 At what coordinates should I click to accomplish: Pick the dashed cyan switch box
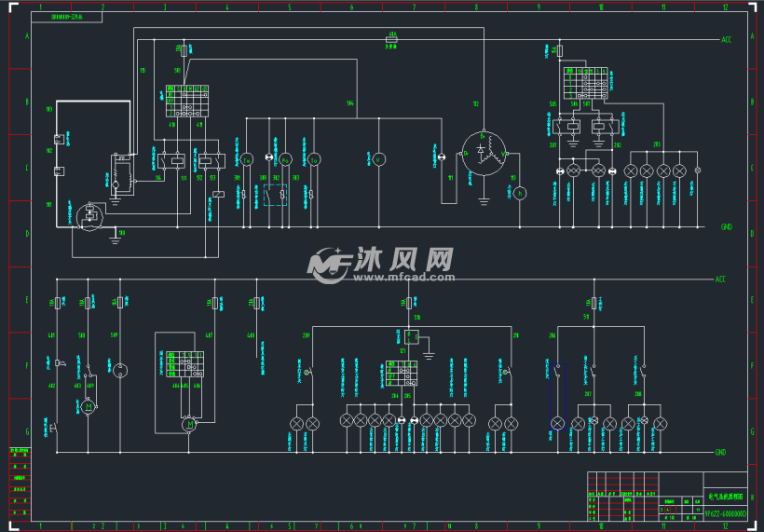(275, 195)
